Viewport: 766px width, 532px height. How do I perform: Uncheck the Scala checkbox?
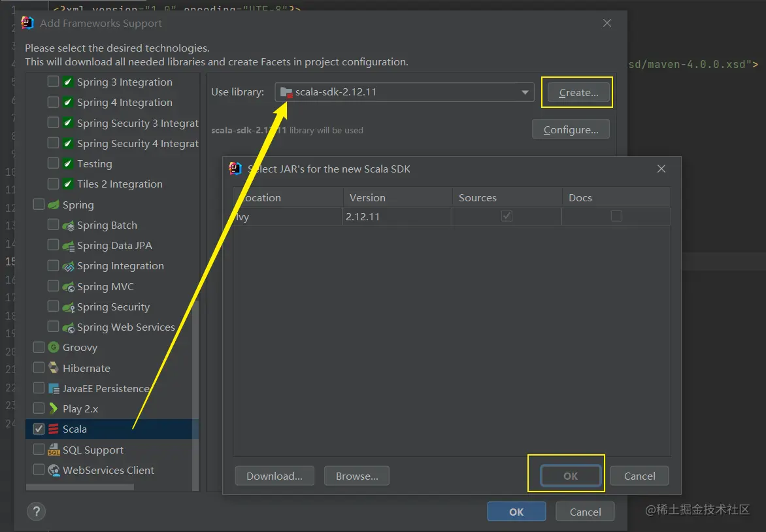tap(39, 429)
